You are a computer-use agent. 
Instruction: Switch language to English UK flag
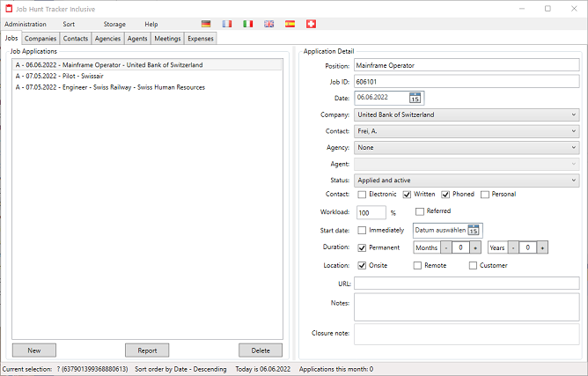(268, 24)
